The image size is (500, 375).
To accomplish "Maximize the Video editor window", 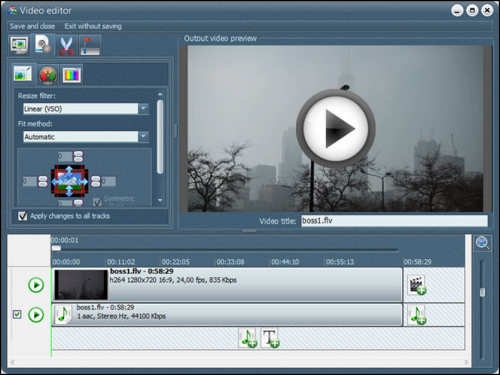I will 472,11.
